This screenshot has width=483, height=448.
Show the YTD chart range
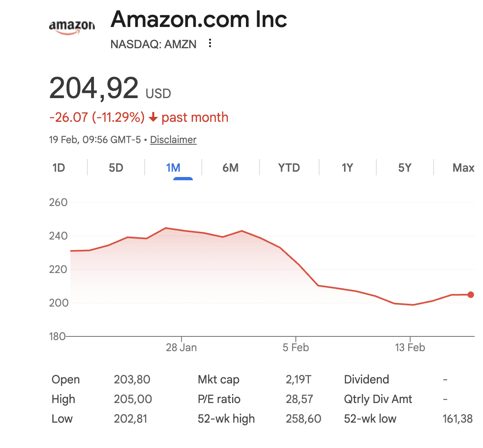289,168
